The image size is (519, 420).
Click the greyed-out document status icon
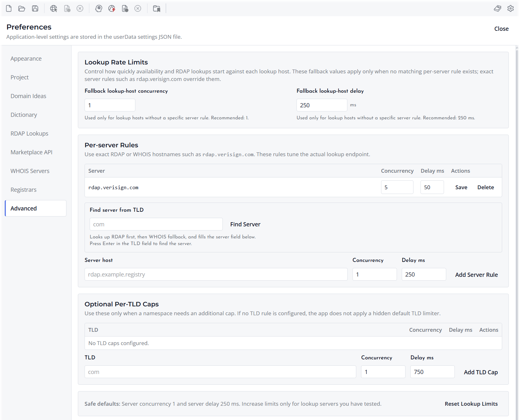coord(67,9)
